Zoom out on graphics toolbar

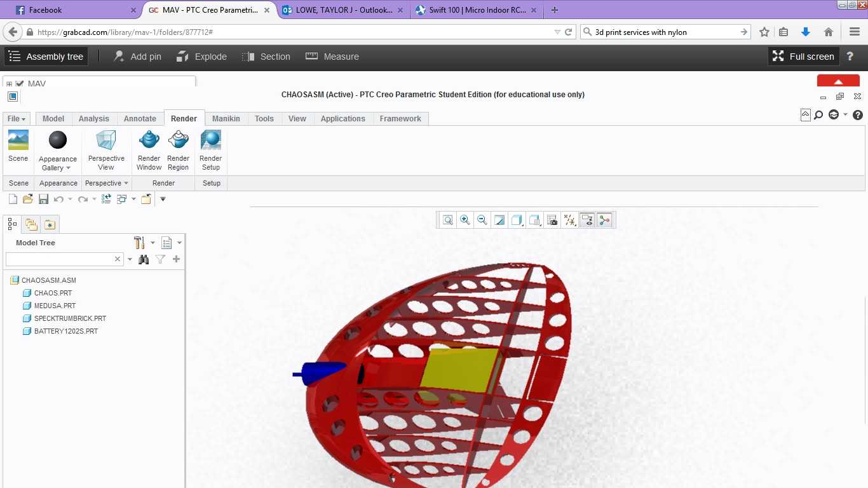[x=482, y=220]
